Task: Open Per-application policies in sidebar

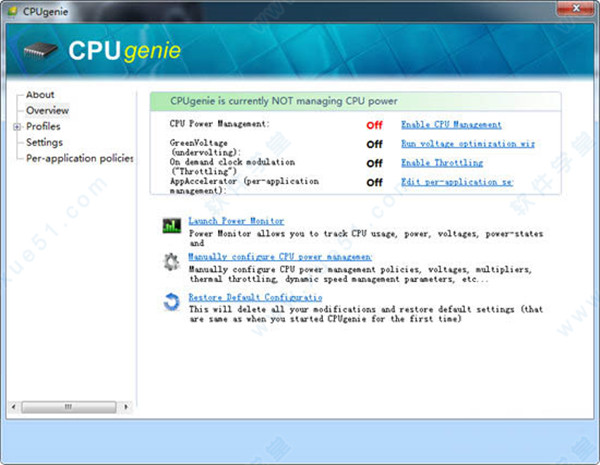Action: [79, 158]
